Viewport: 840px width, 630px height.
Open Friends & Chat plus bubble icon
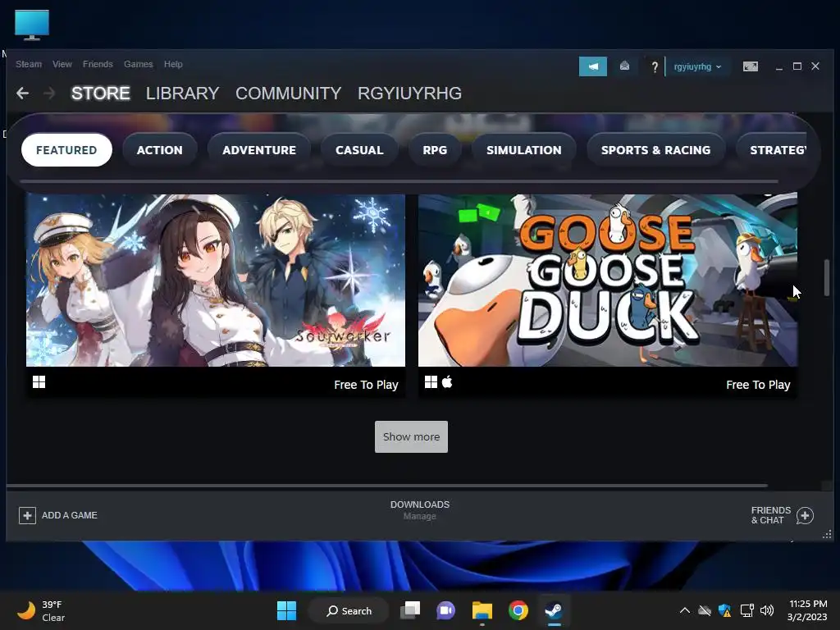pos(805,515)
